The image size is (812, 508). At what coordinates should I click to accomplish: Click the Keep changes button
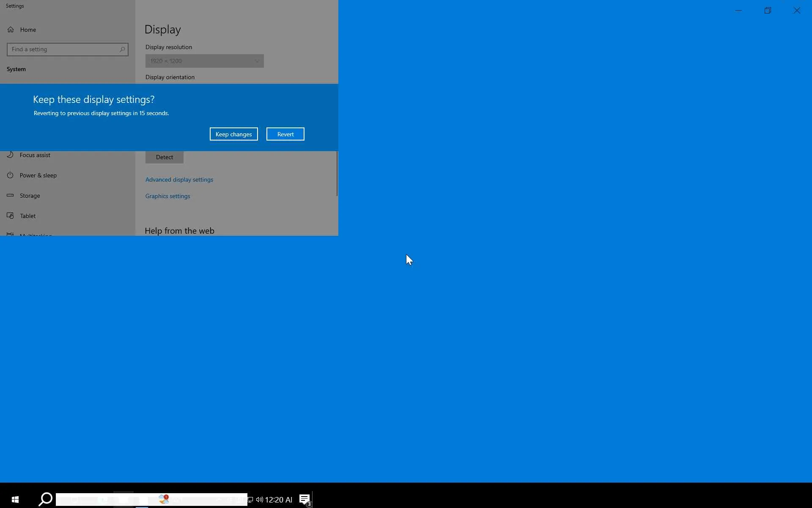(233, 134)
